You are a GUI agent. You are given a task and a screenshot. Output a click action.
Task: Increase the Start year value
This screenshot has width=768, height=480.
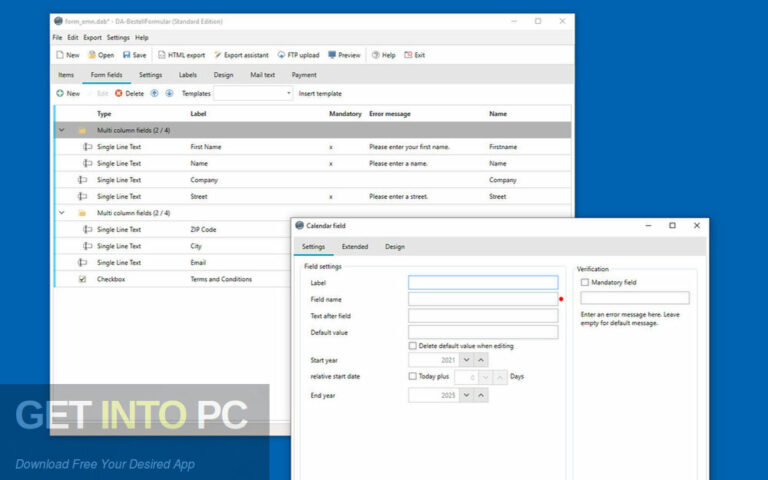481,360
